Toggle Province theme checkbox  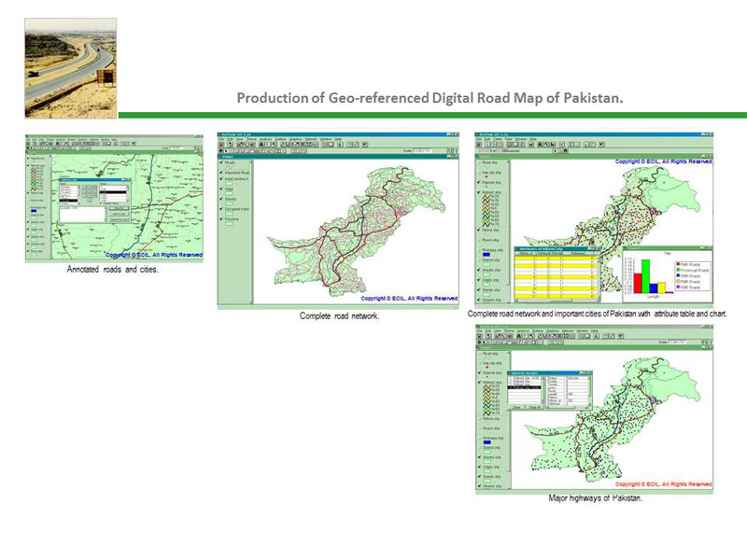(x=221, y=219)
